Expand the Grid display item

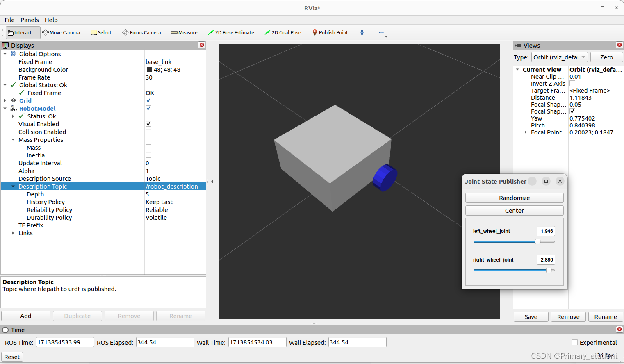[x=5, y=100]
